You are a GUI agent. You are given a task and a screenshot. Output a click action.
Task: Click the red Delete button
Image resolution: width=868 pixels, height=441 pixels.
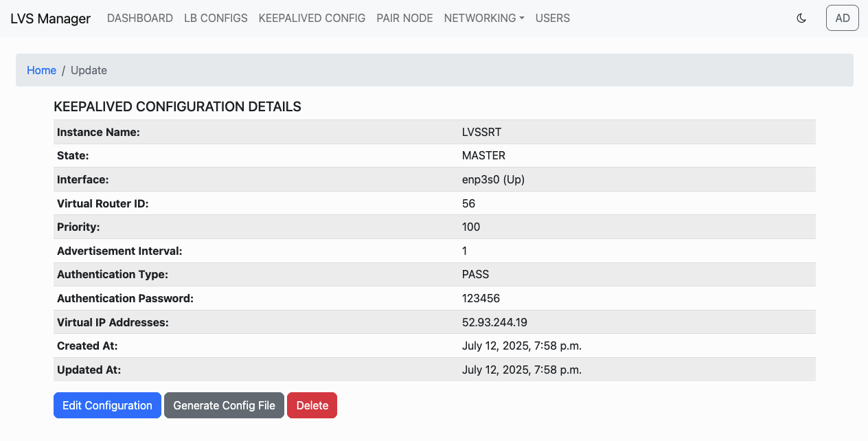312,405
